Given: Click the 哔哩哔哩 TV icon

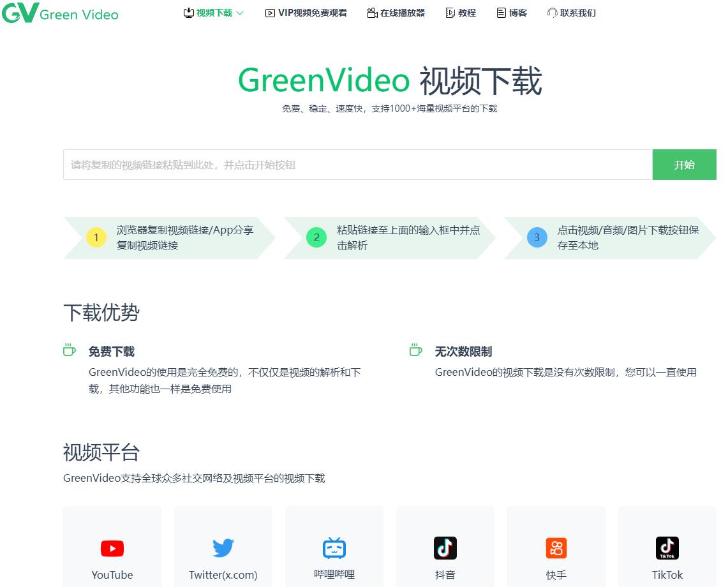Looking at the screenshot, I should click(334, 547).
